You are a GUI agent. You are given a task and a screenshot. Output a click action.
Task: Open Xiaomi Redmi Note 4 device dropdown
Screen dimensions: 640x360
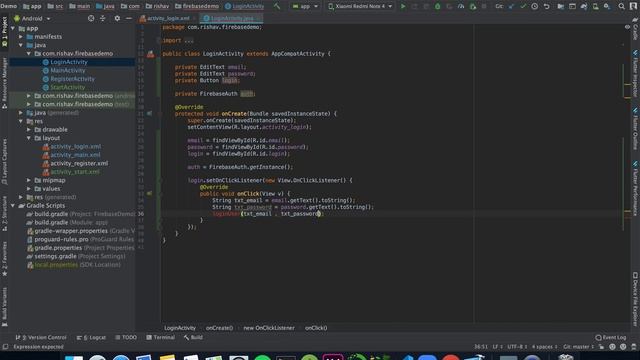[x=360, y=6]
